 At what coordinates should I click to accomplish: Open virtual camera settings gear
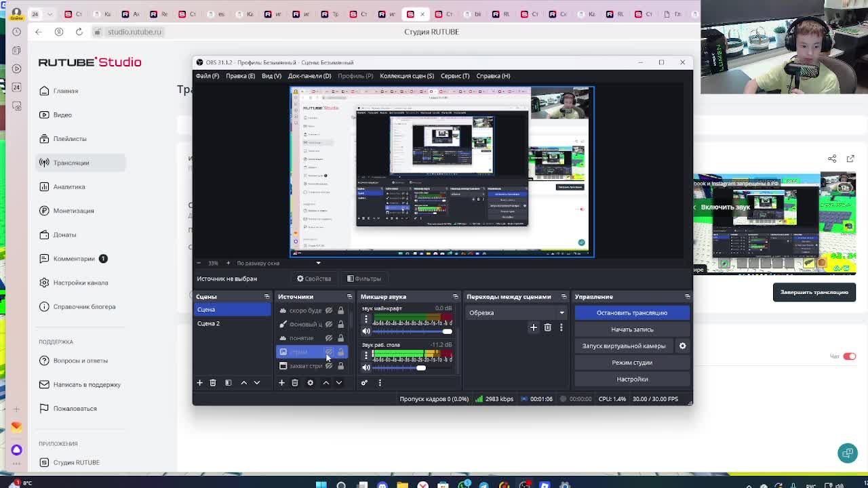[x=682, y=346]
